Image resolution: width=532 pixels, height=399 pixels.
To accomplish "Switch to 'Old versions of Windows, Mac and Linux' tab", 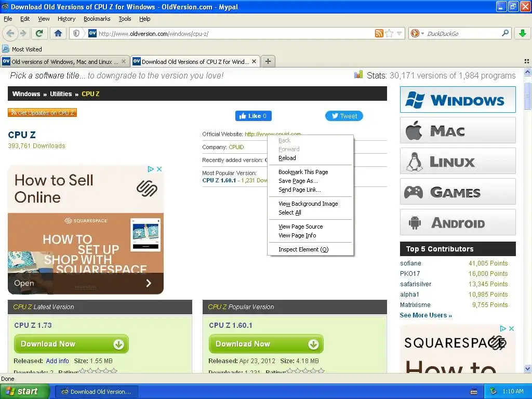I will (64, 61).
